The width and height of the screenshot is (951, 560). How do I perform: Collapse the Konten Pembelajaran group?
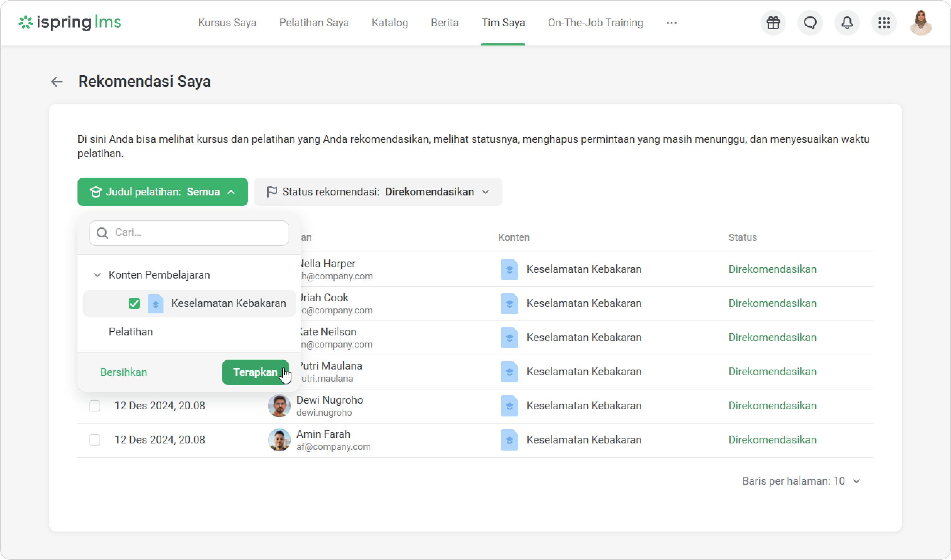(97, 275)
